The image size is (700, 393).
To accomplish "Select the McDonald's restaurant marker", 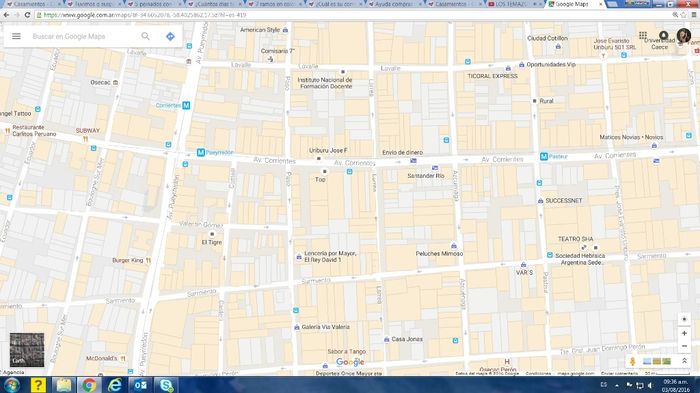I will (x=123, y=358).
